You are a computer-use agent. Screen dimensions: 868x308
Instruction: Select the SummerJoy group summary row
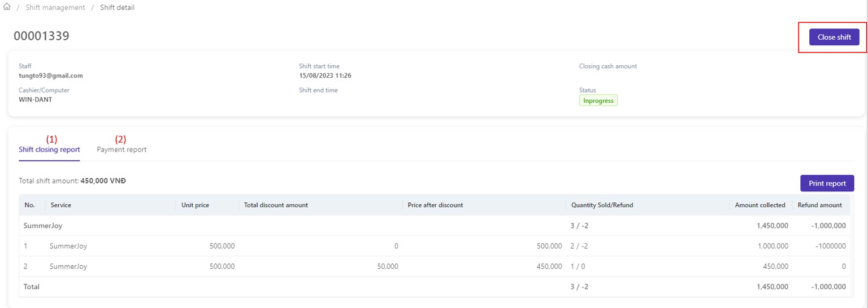(x=43, y=226)
